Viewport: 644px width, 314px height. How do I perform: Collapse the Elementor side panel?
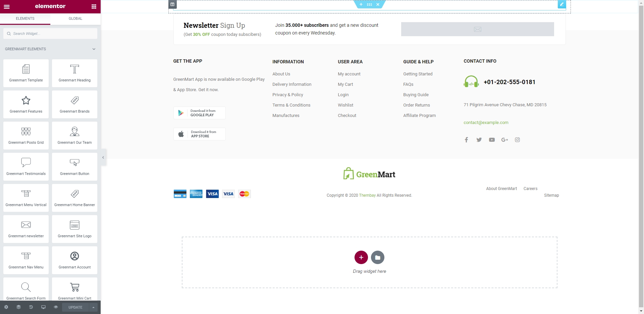point(103,157)
